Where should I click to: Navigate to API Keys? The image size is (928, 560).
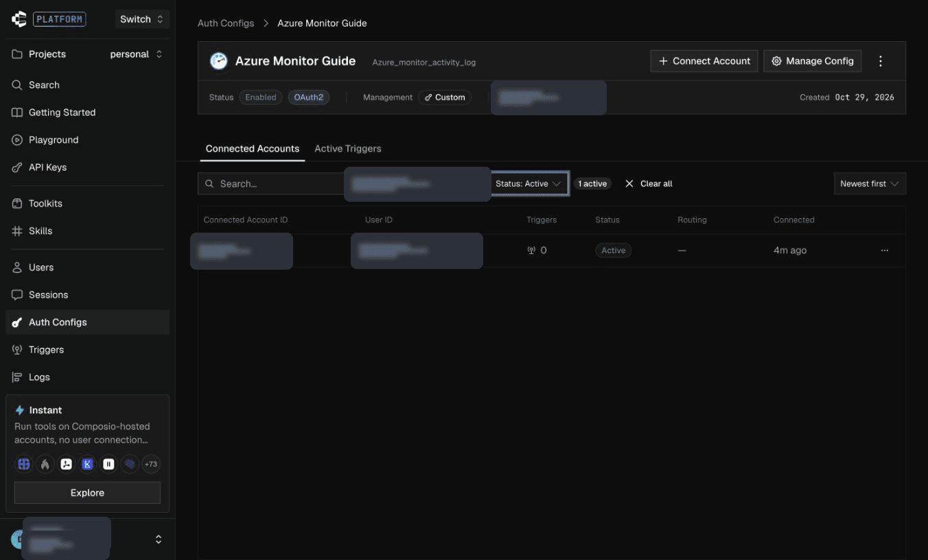click(x=87, y=167)
